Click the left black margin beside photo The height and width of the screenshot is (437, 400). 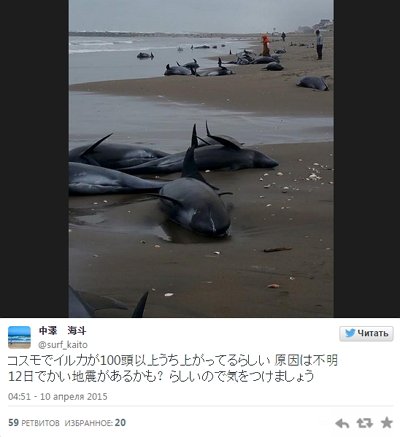(34, 158)
